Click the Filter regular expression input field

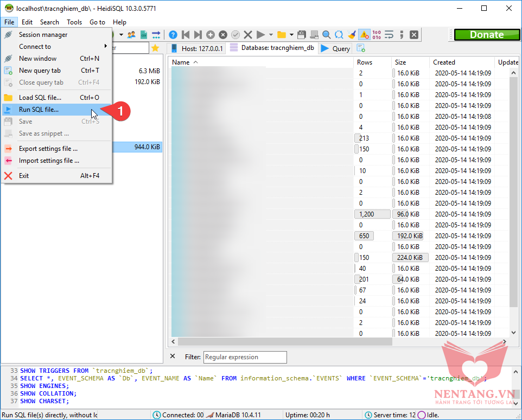point(245,357)
